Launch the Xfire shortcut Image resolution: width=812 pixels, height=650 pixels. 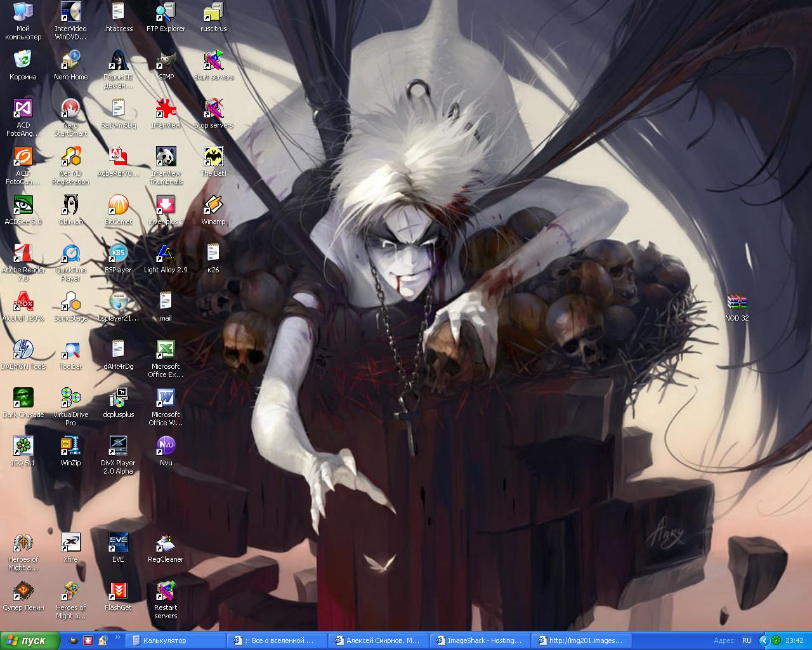pos(70,548)
